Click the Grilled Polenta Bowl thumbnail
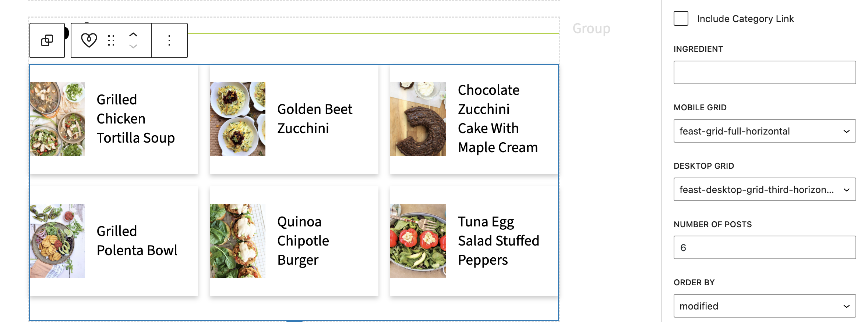The width and height of the screenshot is (868, 322). pos(57,241)
